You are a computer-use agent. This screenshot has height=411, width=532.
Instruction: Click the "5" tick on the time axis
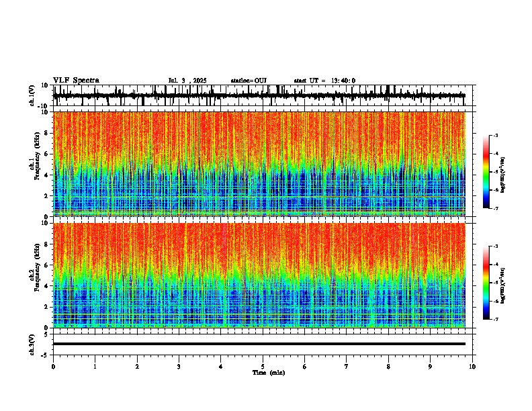point(263,367)
